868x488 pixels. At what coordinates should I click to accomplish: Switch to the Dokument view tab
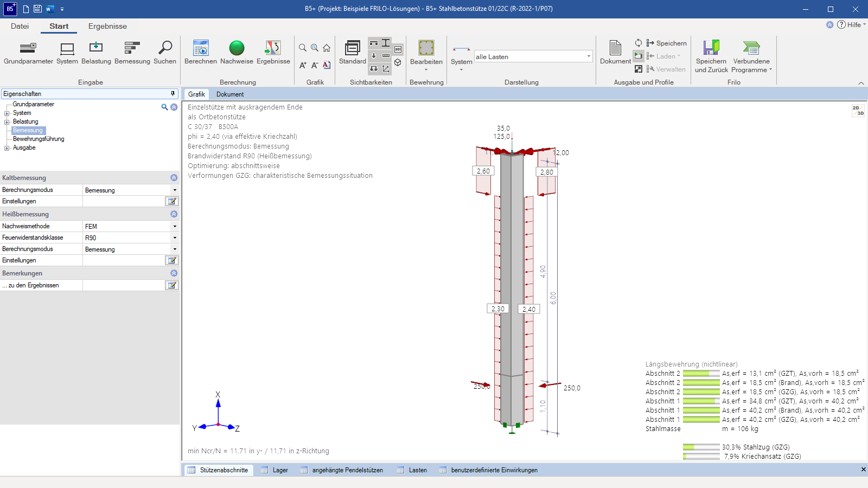coord(230,94)
